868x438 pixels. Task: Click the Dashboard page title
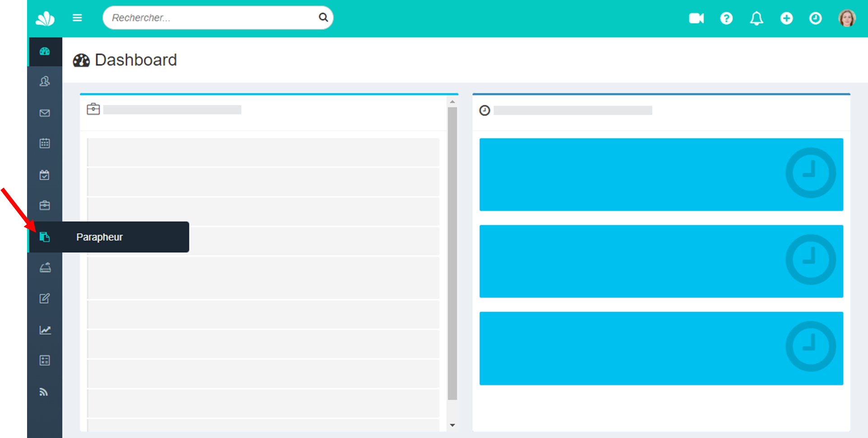pyautogui.click(x=135, y=60)
